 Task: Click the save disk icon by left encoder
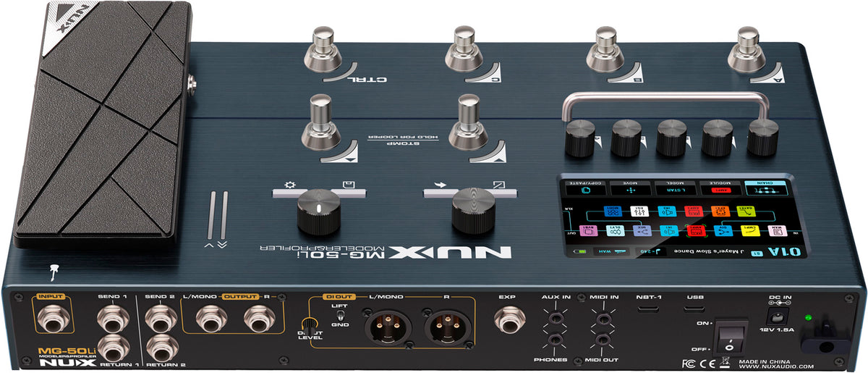coord(349,185)
